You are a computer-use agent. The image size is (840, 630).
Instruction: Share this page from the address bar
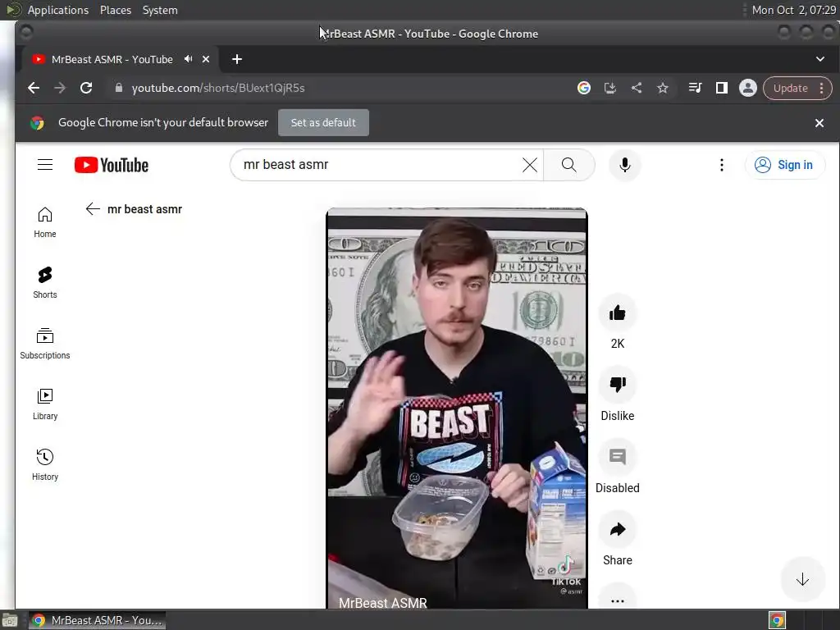[637, 88]
